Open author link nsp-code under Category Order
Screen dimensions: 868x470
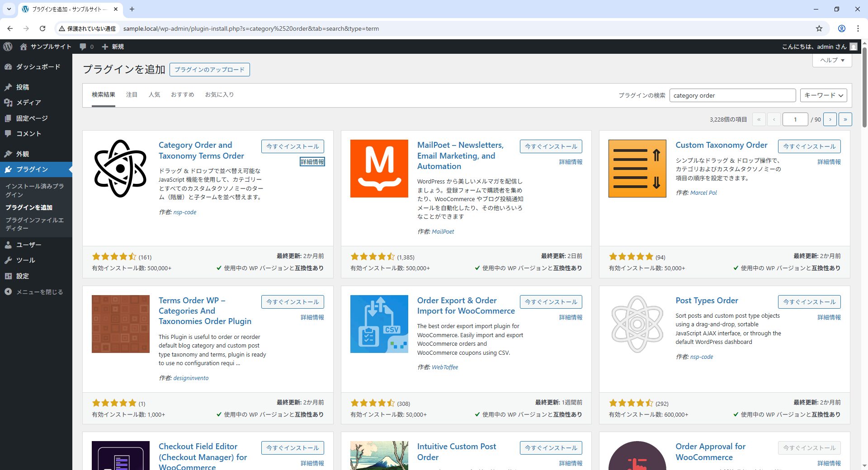(x=184, y=212)
